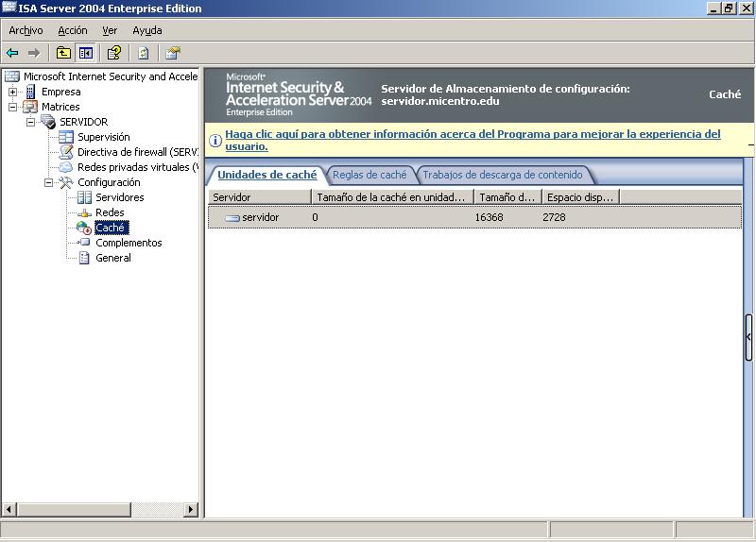Select the Complementos tree node
The height and width of the screenshot is (542, 756).
point(129,243)
